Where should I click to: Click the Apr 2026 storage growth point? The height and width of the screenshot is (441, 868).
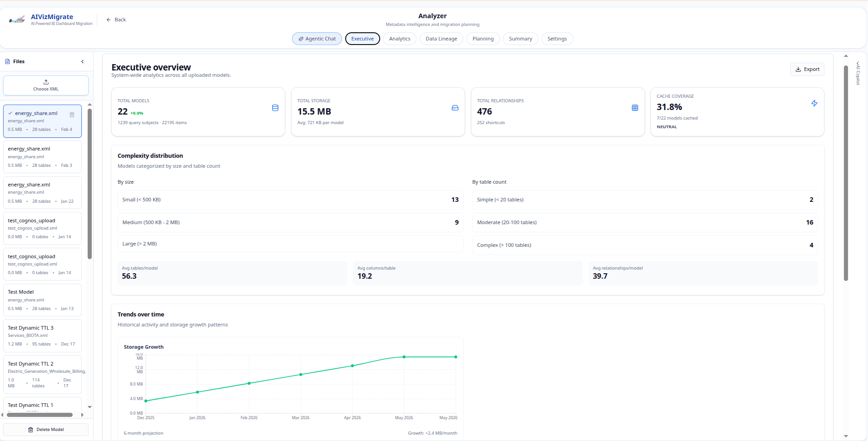coord(352,366)
